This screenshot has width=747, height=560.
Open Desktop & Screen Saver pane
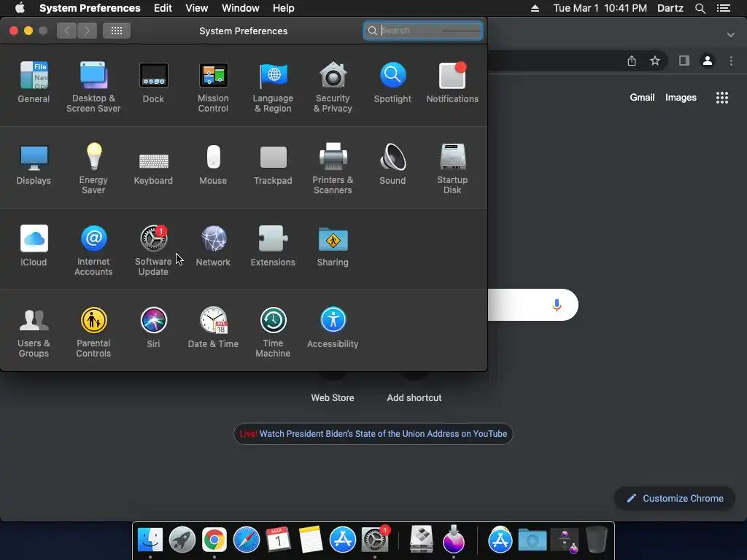tap(93, 87)
